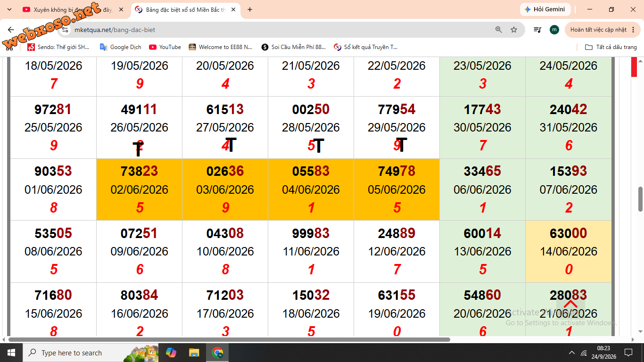Open the Windows Start menu
Image resolution: width=644 pixels, height=362 pixels.
[11, 353]
